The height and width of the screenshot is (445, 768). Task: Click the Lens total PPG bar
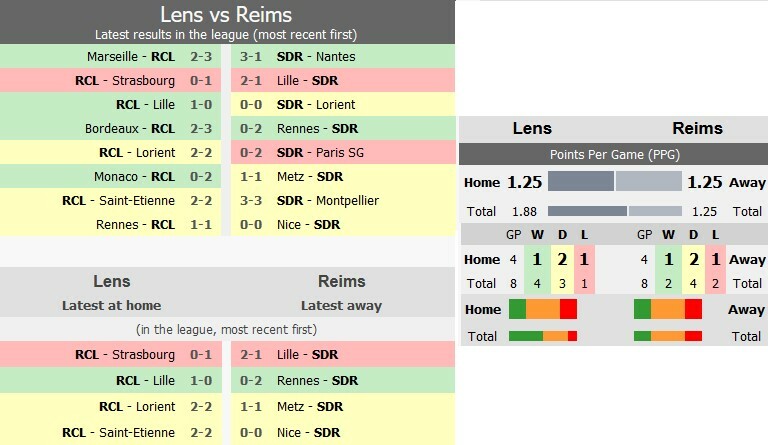[587, 211]
